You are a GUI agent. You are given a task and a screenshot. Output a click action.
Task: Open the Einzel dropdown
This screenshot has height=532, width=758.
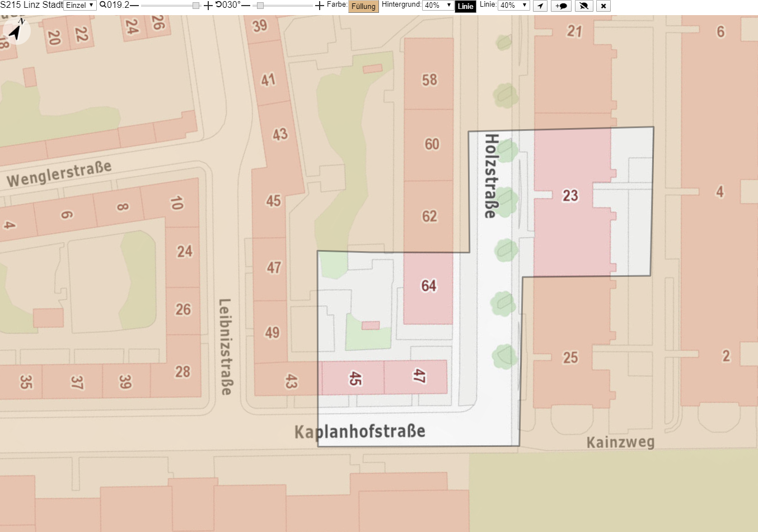(80, 5)
